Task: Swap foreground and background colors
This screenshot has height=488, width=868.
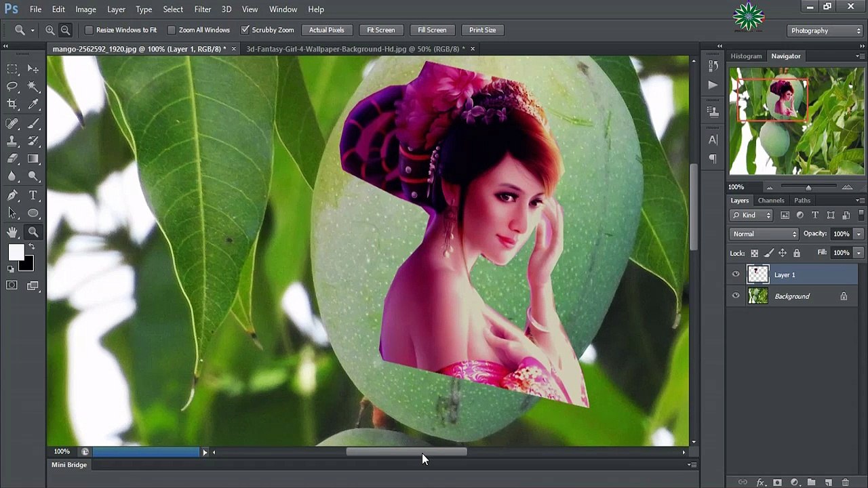Action: [31, 247]
